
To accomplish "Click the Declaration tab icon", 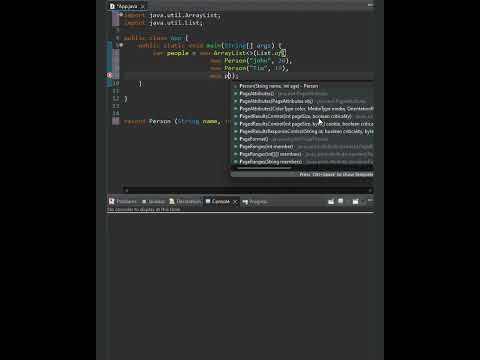I will 172,201.
